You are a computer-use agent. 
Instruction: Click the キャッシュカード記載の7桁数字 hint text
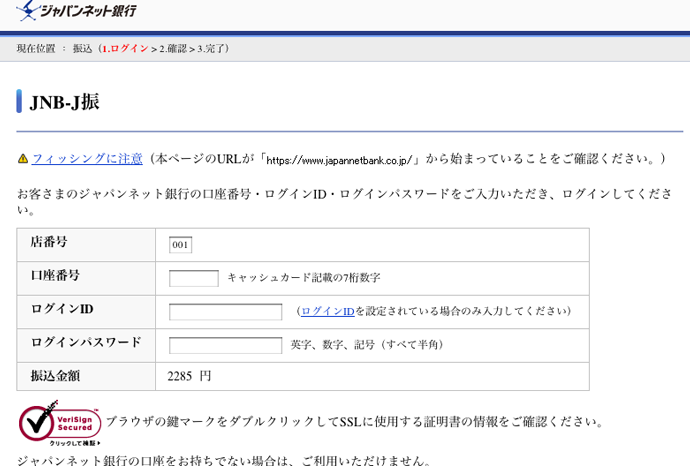pyautogui.click(x=304, y=278)
